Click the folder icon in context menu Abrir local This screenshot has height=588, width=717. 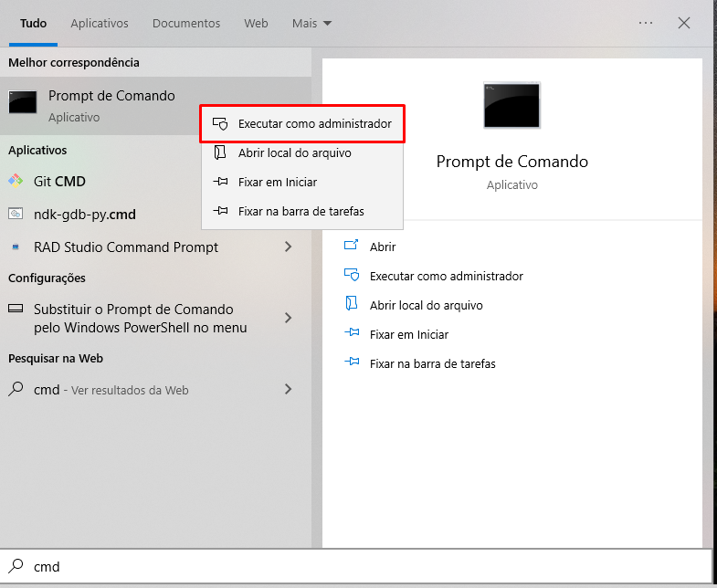pyautogui.click(x=220, y=152)
